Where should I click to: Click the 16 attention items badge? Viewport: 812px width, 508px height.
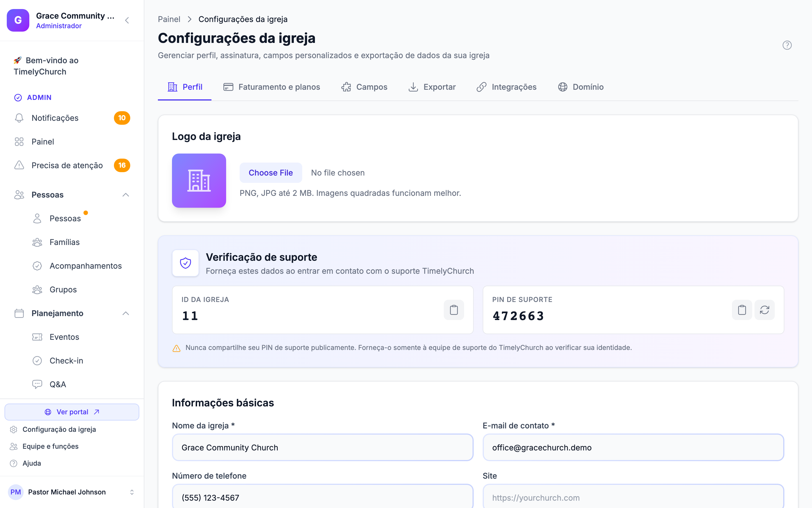[122, 165]
